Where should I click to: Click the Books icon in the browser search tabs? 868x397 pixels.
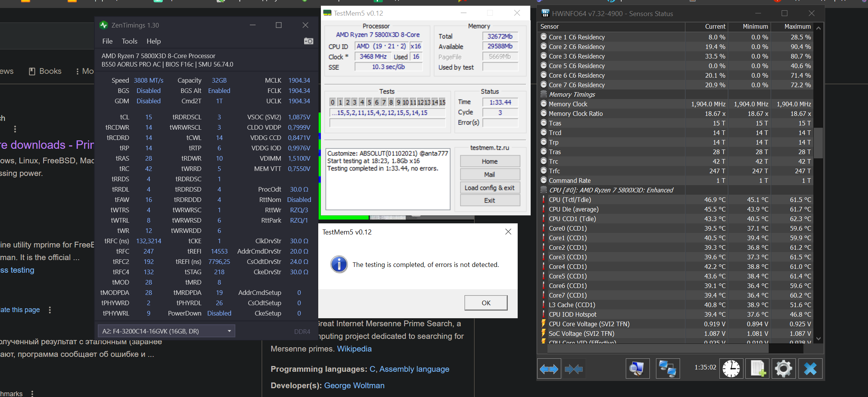(x=32, y=71)
